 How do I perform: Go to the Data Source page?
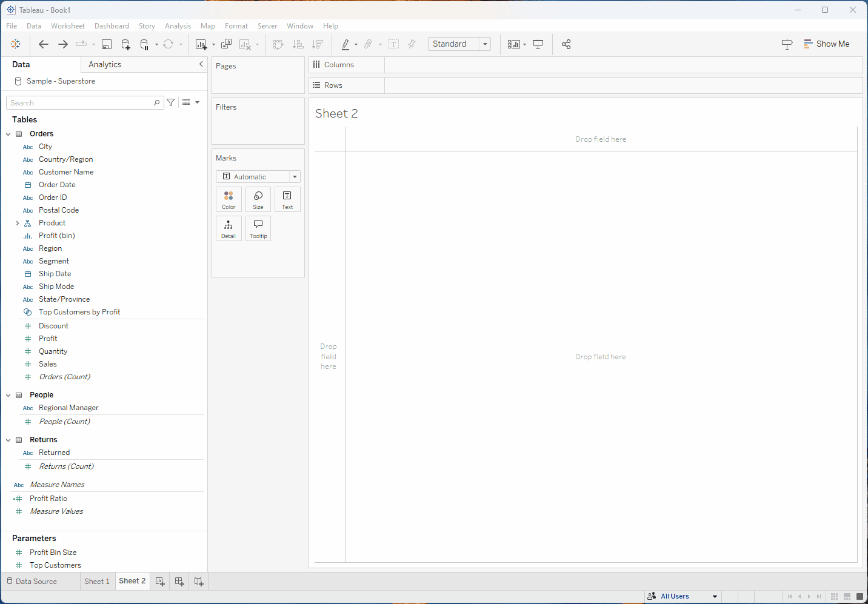pos(32,582)
